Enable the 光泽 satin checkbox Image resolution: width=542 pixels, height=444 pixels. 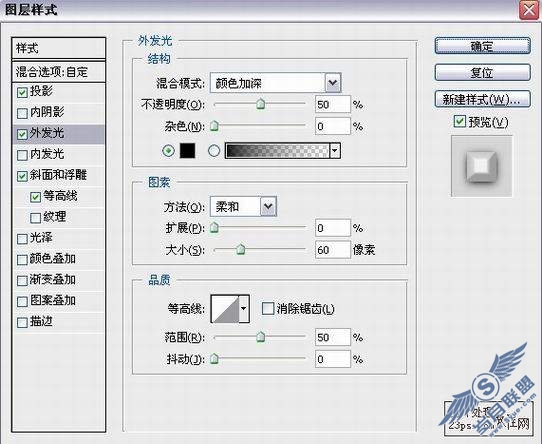click(x=22, y=239)
